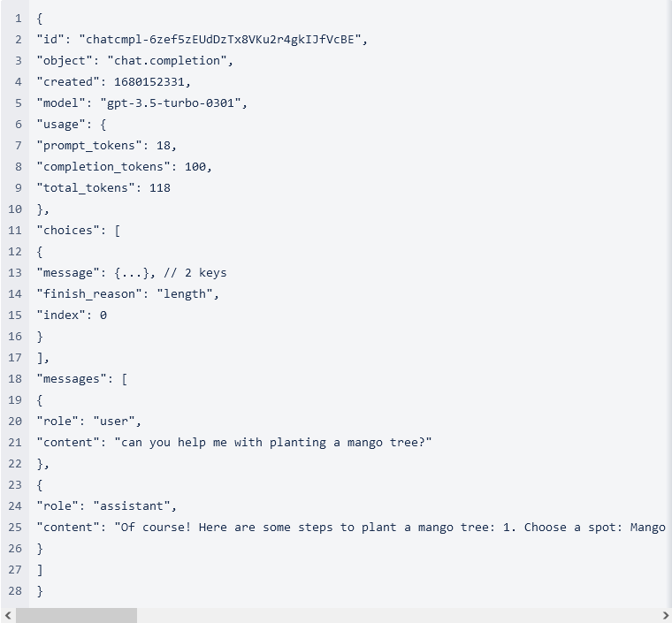Click the "assistant" role value
Viewport: 672px width, 623px height.
(132, 506)
